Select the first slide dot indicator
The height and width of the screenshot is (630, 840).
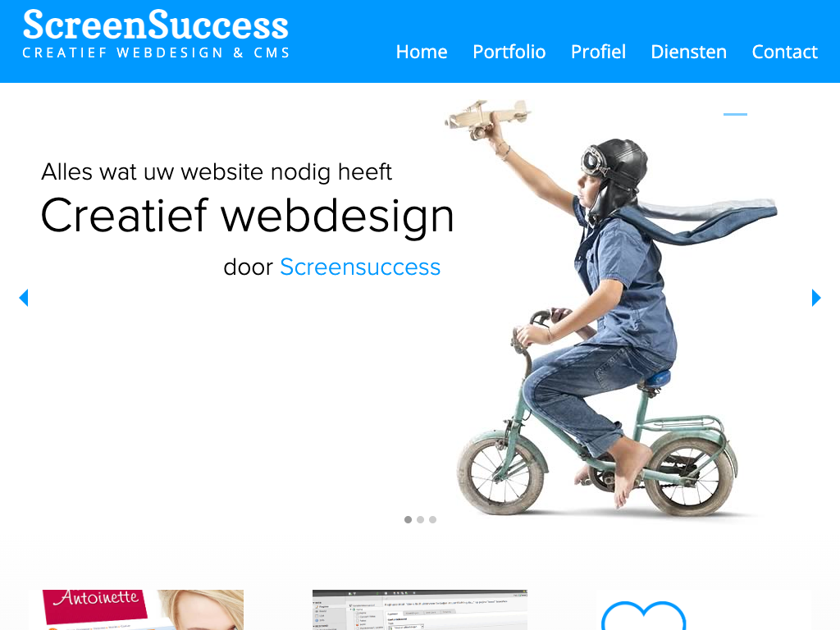[x=409, y=519]
